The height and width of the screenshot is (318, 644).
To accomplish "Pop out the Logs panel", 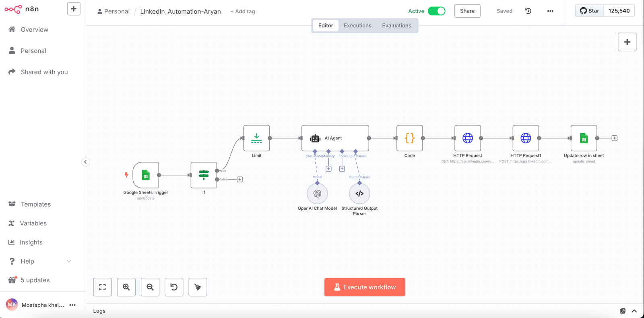I will [623, 311].
